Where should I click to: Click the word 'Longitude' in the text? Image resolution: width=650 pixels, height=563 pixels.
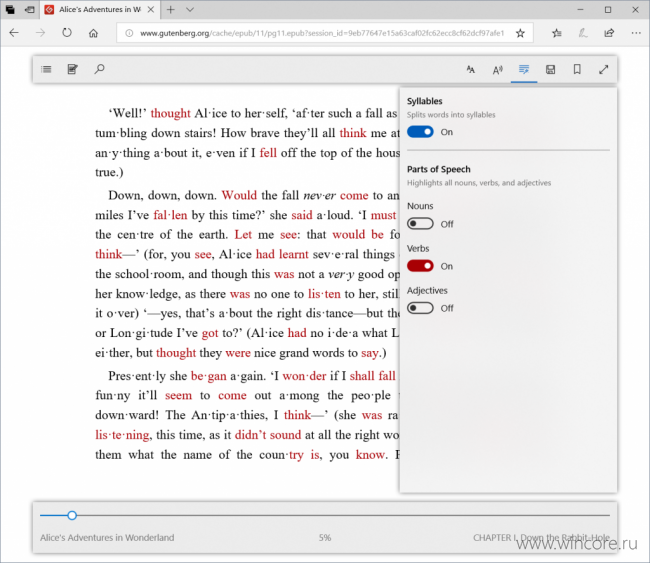(141, 333)
